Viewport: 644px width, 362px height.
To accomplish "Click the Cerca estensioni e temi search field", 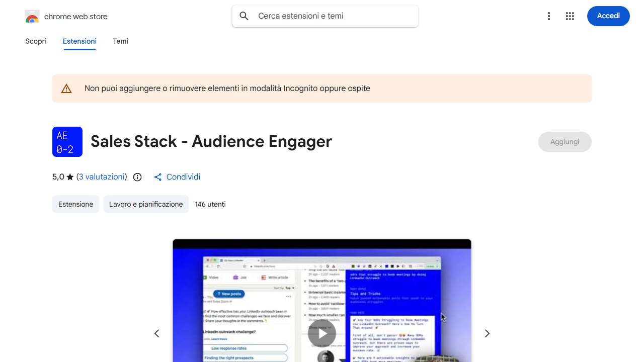I will 325,16.
